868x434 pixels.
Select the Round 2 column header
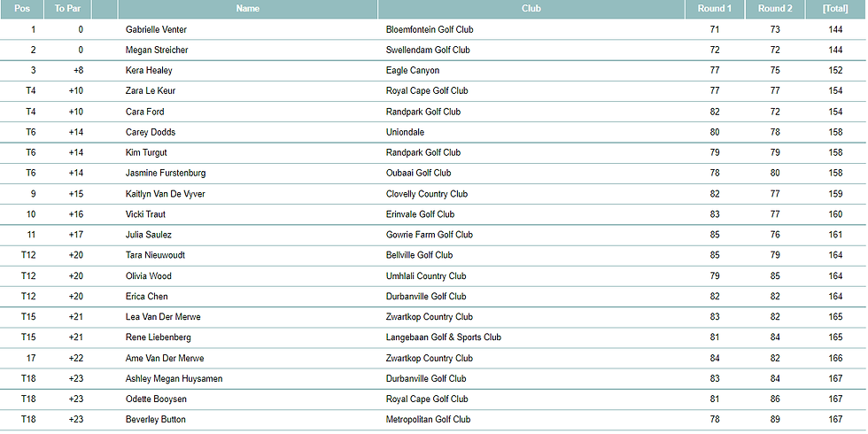(x=775, y=9)
